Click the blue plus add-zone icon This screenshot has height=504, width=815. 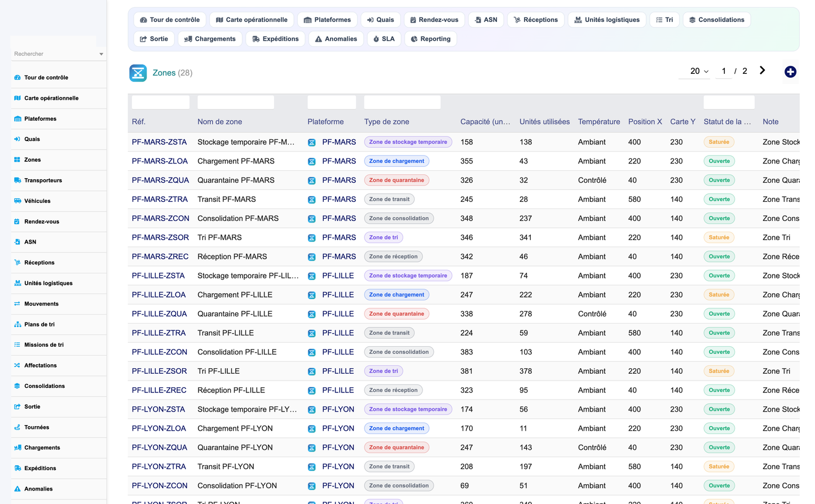coord(790,72)
